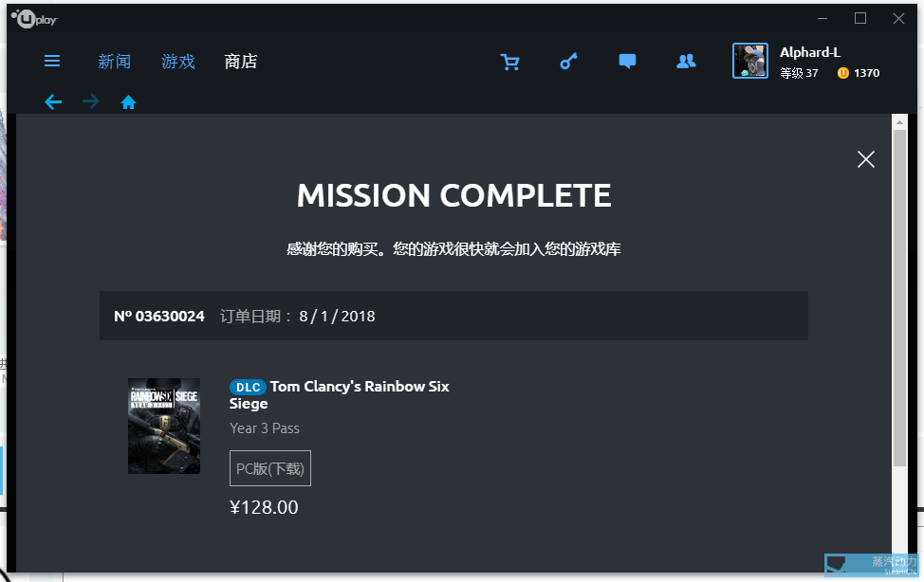
Task: Click the ¥128.00 price
Action: tap(264, 507)
